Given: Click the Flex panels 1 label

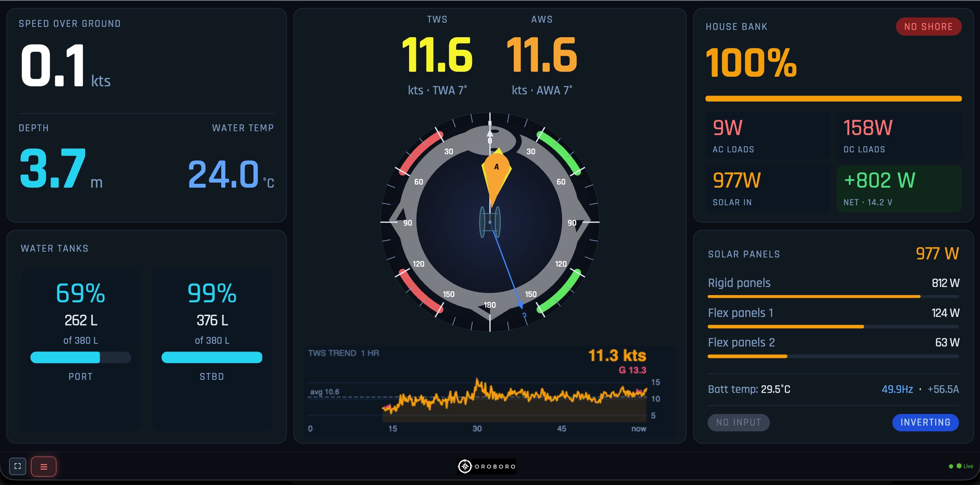Looking at the screenshot, I should pos(740,313).
